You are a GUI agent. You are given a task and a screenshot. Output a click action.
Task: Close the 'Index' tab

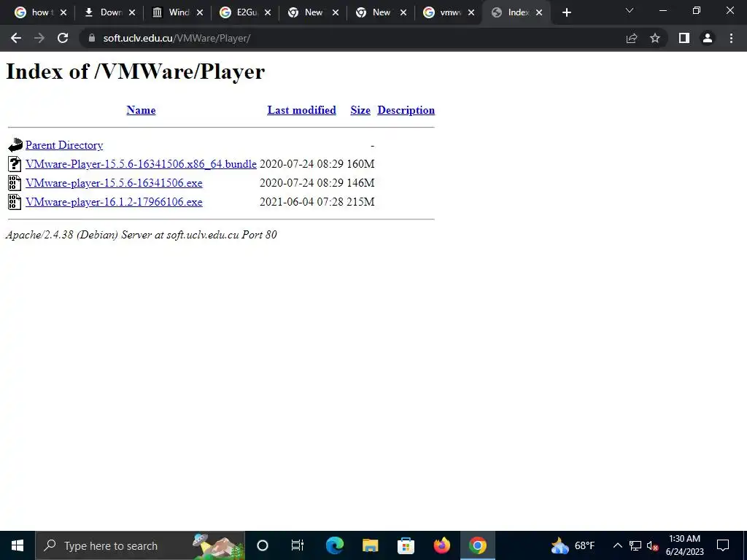[x=539, y=12]
